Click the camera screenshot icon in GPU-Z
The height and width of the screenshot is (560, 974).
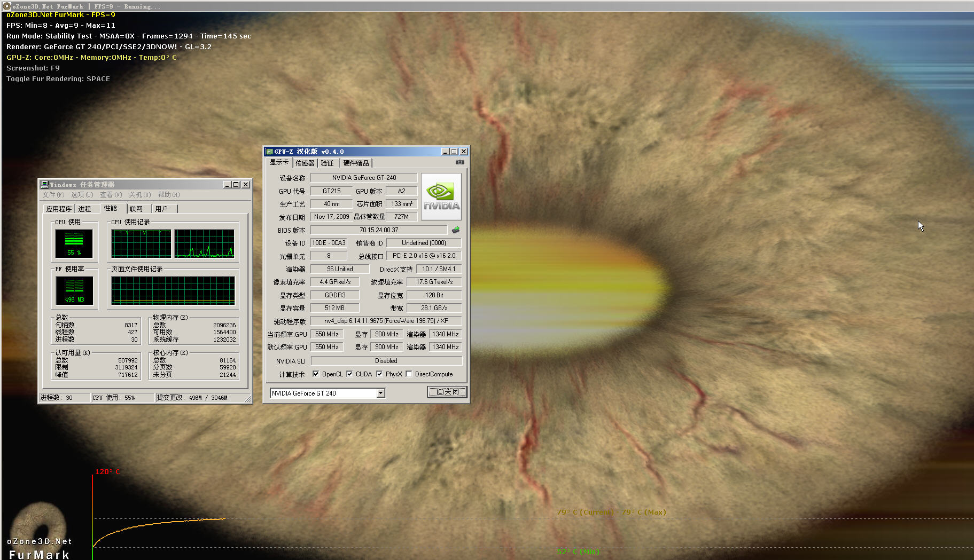coord(460,162)
